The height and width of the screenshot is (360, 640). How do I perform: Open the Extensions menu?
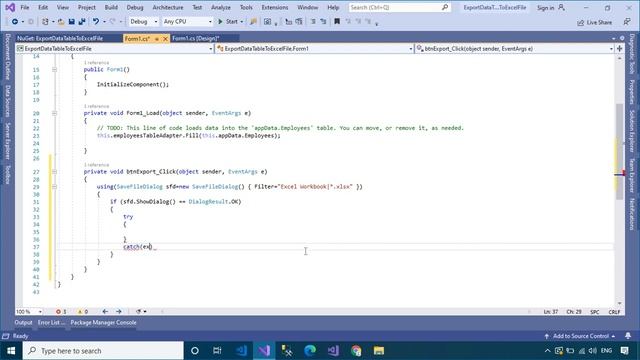point(275,7)
